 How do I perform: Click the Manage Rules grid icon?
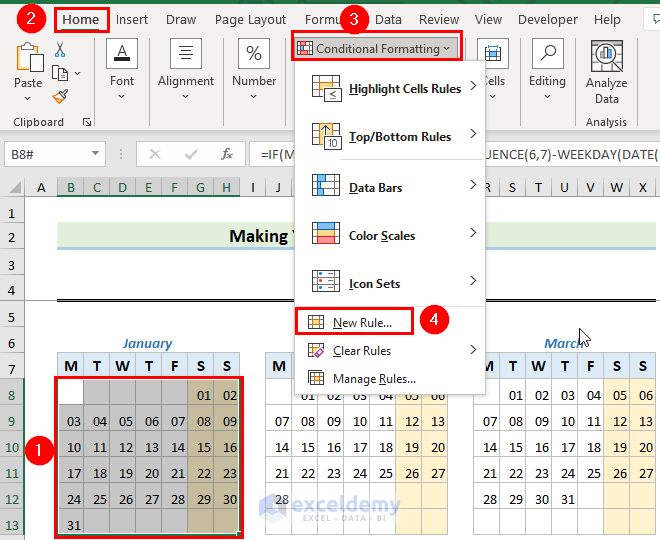316,378
